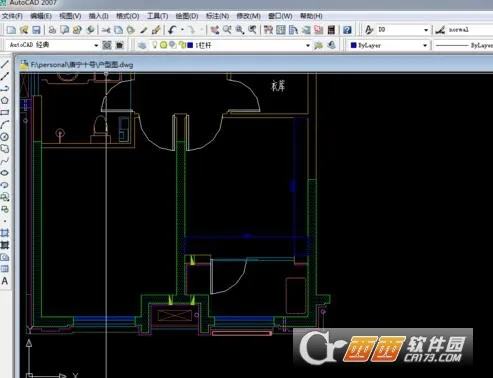Activate the Pan realtime icon
The height and width of the screenshot is (378, 493).
pos(215,30)
